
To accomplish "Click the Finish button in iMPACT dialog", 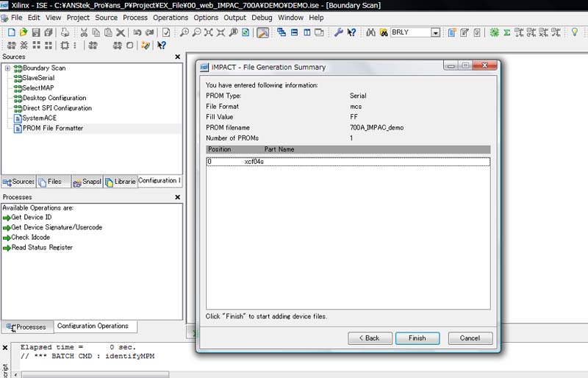I will click(417, 338).
